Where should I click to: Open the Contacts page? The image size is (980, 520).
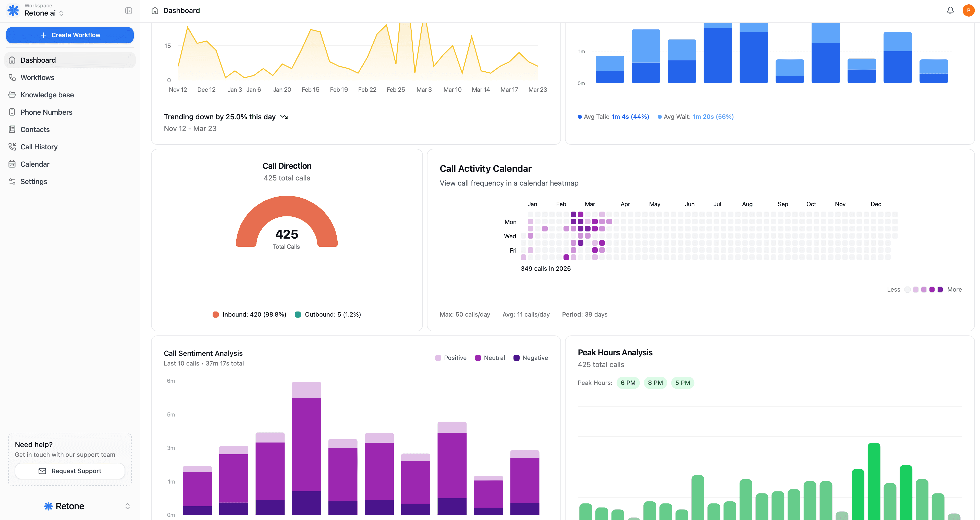(x=35, y=129)
